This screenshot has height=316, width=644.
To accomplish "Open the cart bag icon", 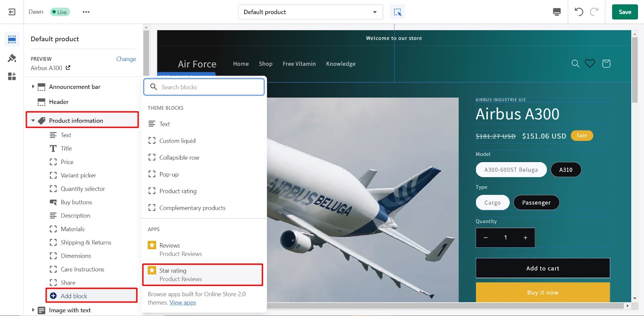I will 606,64.
